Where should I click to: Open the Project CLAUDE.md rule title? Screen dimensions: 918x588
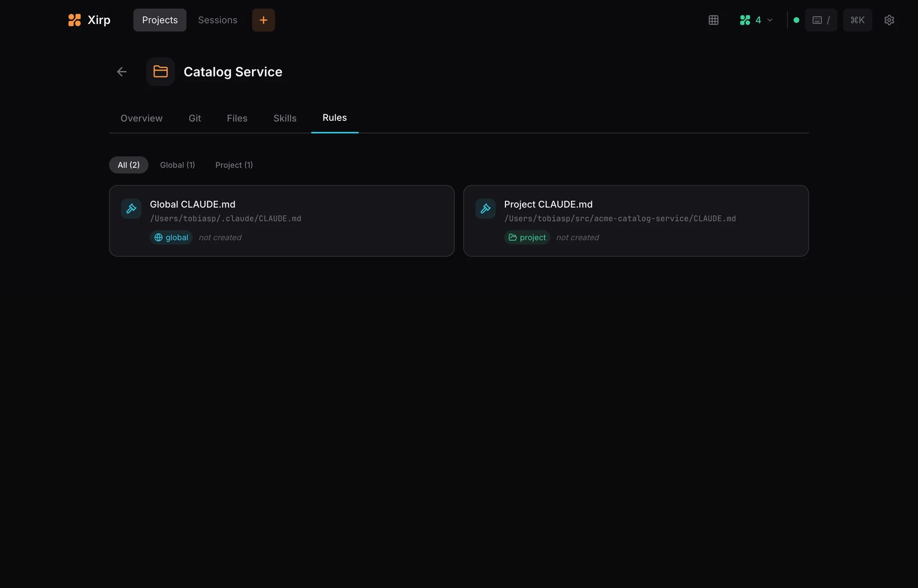[x=548, y=204]
